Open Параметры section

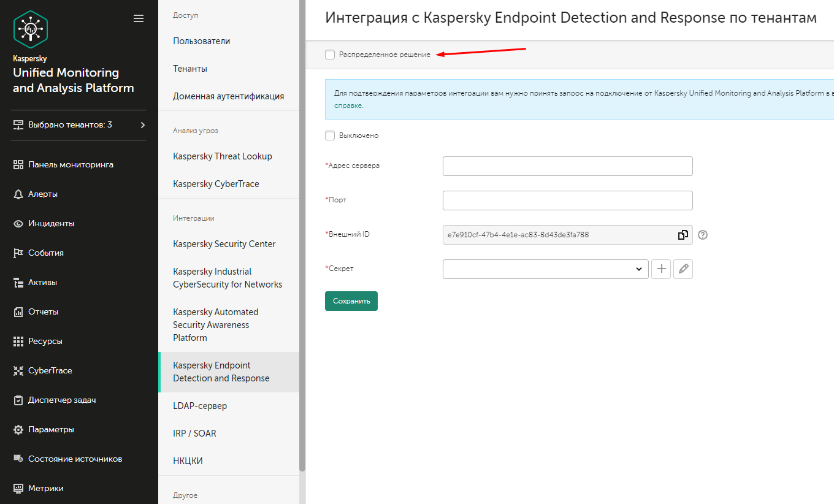pyautogui.click(x=51, y=429)
